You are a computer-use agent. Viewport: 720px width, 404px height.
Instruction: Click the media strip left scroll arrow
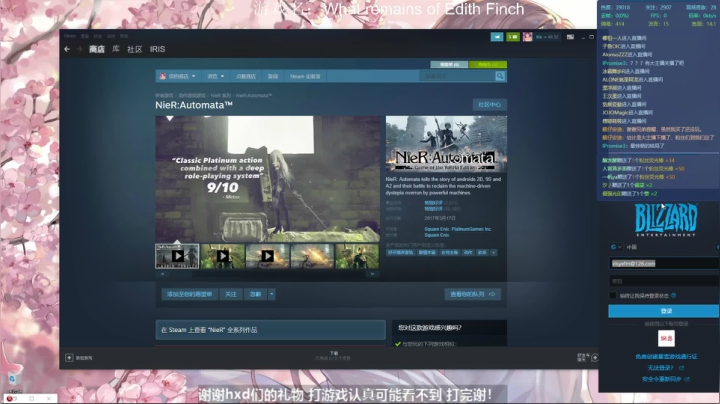[162, 274]
